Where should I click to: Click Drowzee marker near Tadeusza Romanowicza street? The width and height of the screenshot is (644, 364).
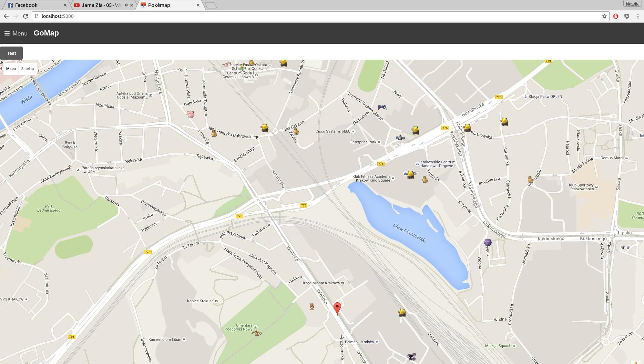(284, 63)
